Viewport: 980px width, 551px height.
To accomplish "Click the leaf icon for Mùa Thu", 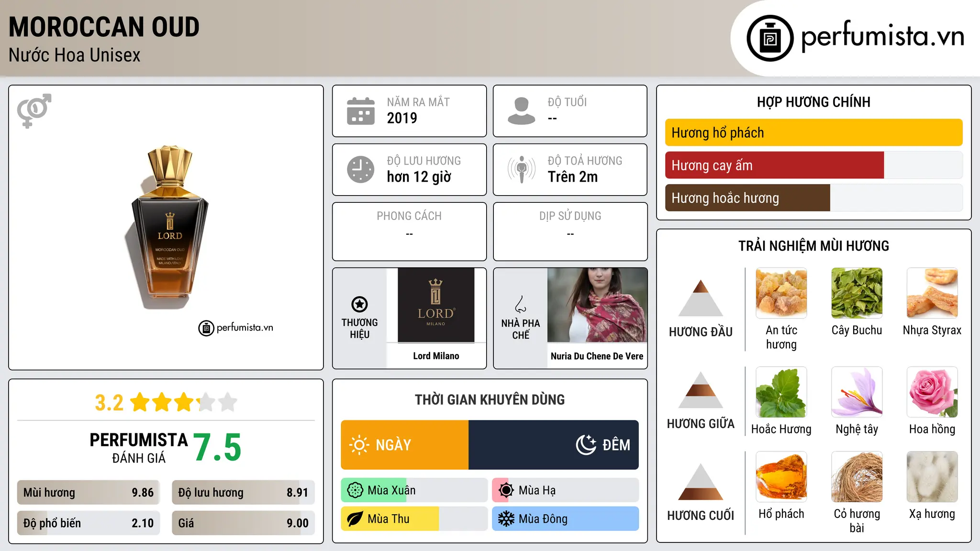I will coord(355,519).
